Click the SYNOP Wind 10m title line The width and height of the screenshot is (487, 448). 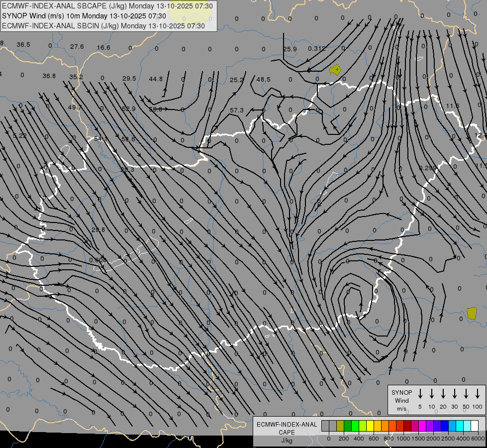click(x=84, y=16)
